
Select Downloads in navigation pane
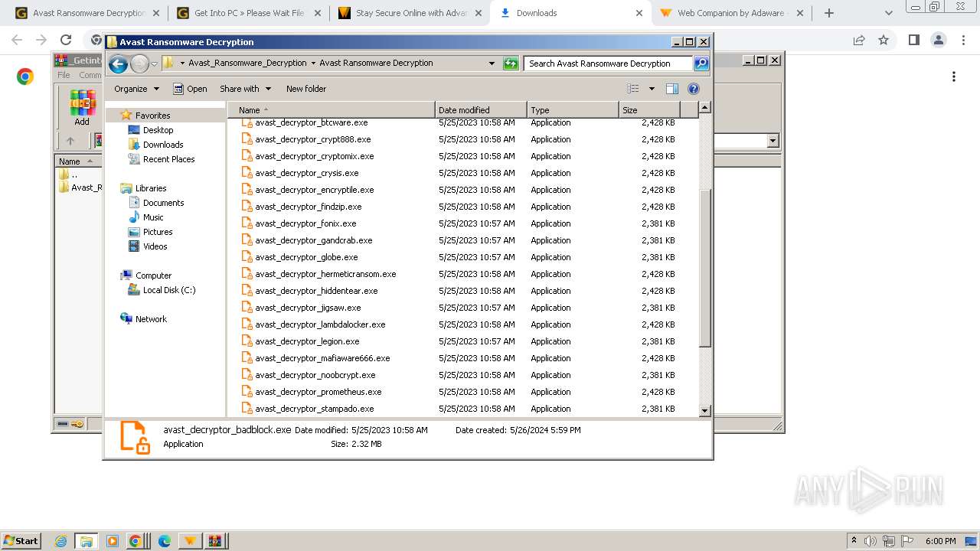162,145
